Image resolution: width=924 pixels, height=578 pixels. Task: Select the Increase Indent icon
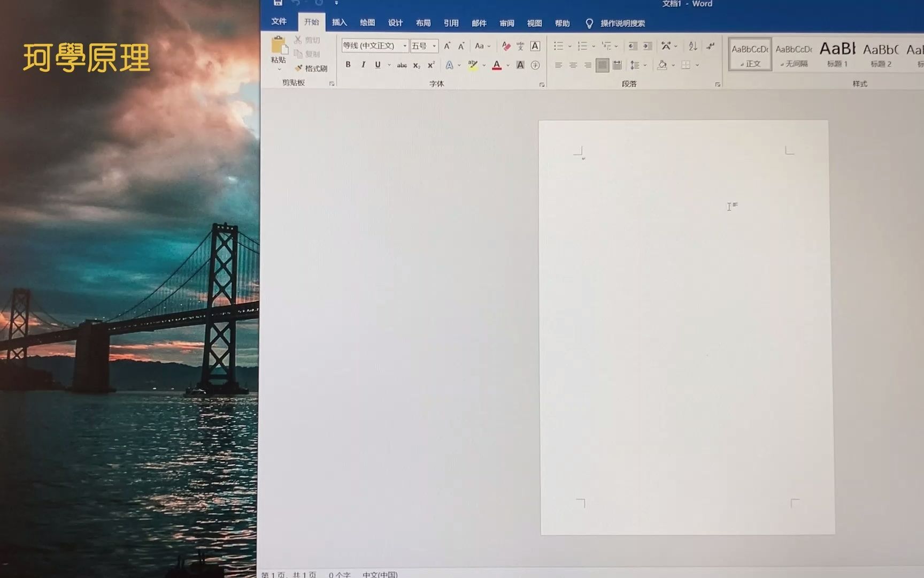coord(647,47)
